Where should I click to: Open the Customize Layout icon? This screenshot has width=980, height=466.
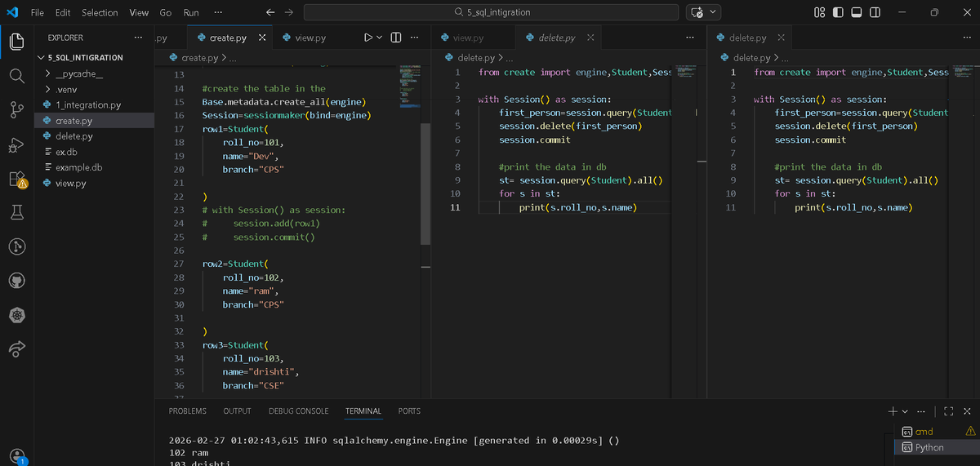coord(820,12)
